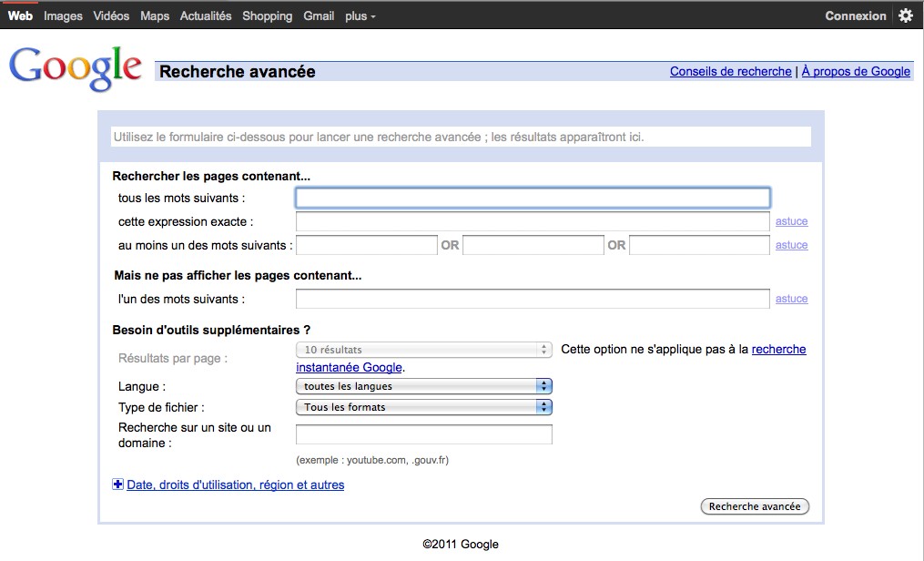Open the À propos de Google link

[856, 71]
